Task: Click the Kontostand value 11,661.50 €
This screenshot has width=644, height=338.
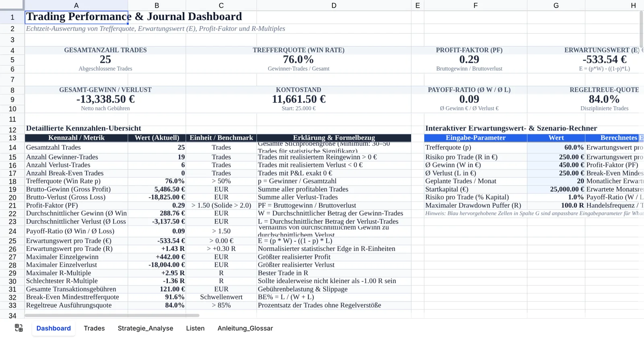Action: (298, 99)
